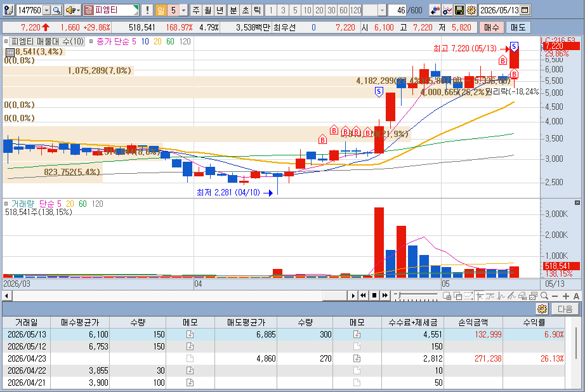
Task: Click the window-with-grid layout icon
Action: click(447, 296)
